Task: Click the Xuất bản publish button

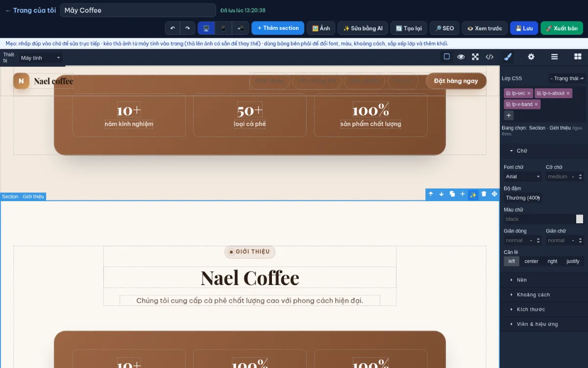Action: pos(562,28)
